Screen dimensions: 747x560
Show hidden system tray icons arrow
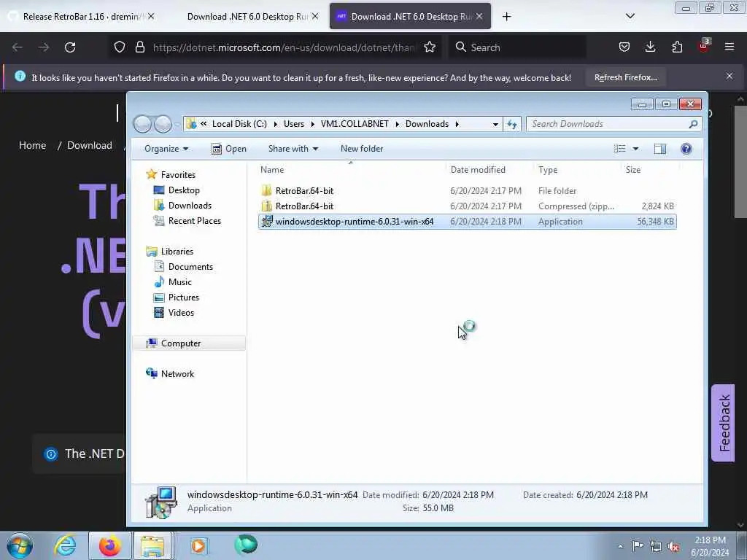tap(620, 546)
